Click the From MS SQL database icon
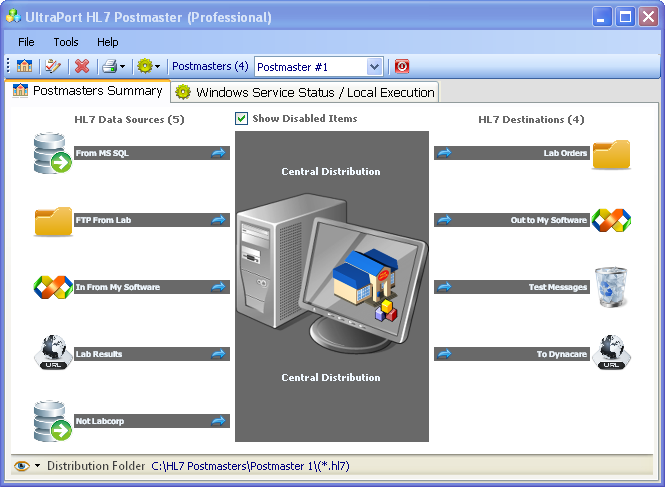The image size is (665, 487). [52, 153]
